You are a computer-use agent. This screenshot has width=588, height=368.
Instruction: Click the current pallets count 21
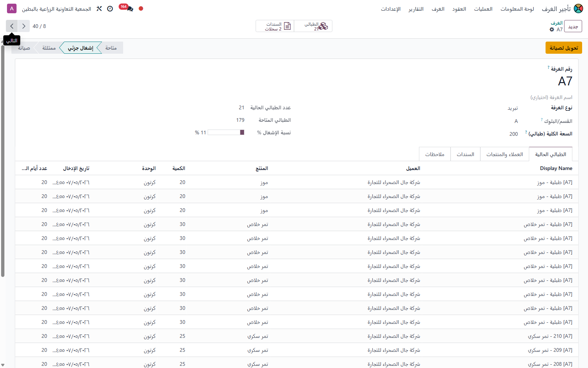(x=241, y=107)
